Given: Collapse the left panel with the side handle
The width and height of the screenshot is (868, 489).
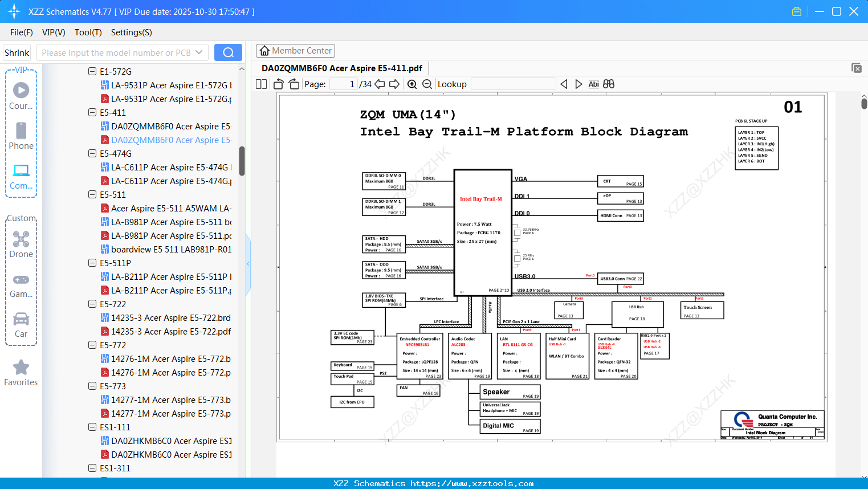Looking at the screenshot, I should pyautogui.click(x=248, y=263).
